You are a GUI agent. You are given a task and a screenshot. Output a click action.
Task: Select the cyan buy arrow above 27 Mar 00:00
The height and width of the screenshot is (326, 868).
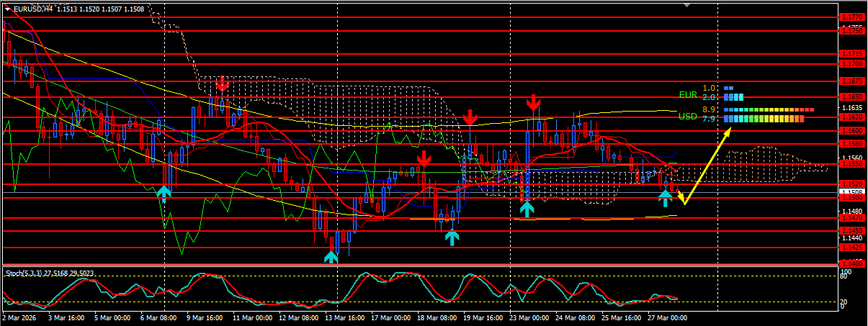point(666,198)
